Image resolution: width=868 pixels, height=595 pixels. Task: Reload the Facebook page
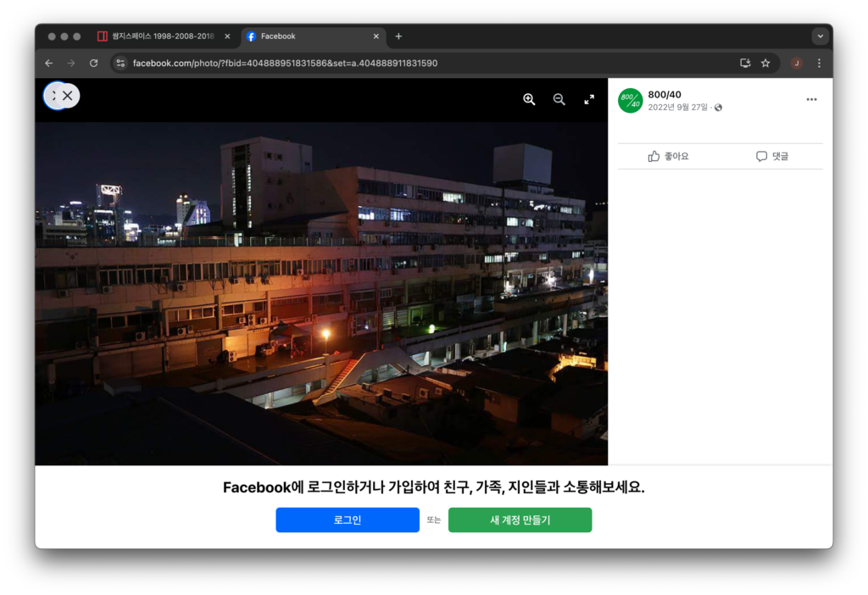point(93,63)
